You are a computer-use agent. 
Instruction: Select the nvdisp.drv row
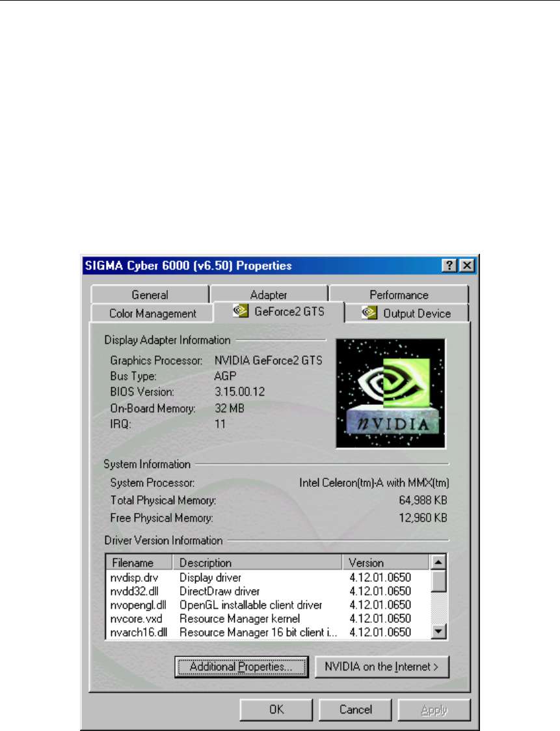[x=268, y=577]
